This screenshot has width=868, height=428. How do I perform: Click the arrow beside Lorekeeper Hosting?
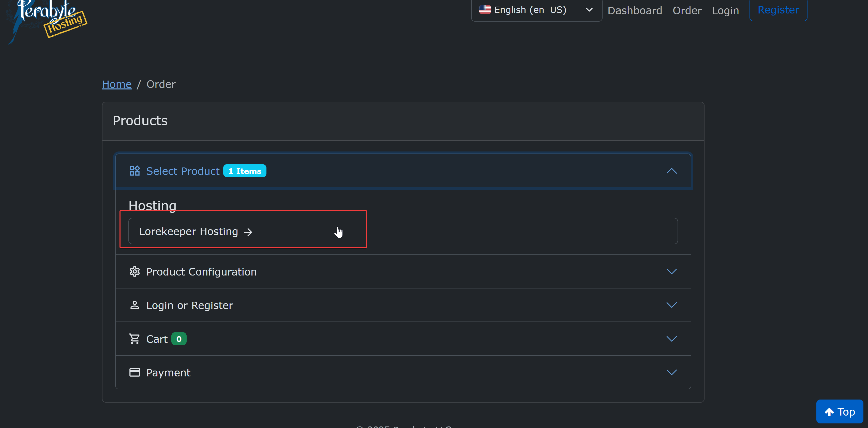pos(248,232)
